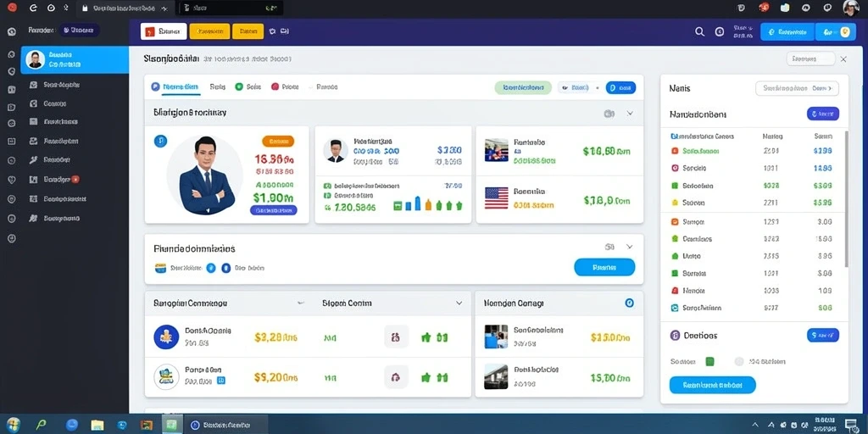Screen dimensions: 868x434
Task: Click the wide blue button in the second section
Action: click(604, 267)
